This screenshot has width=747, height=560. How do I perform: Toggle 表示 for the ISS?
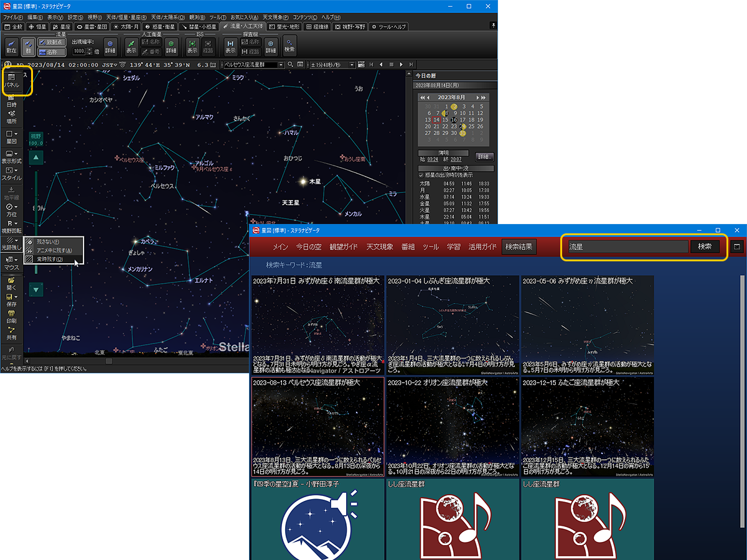(192, 47)
